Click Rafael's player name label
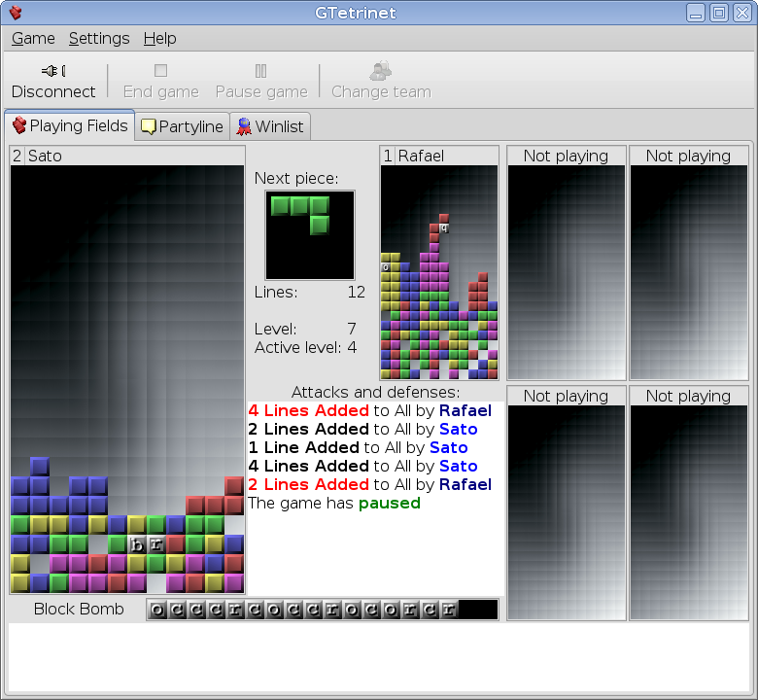 421,156
